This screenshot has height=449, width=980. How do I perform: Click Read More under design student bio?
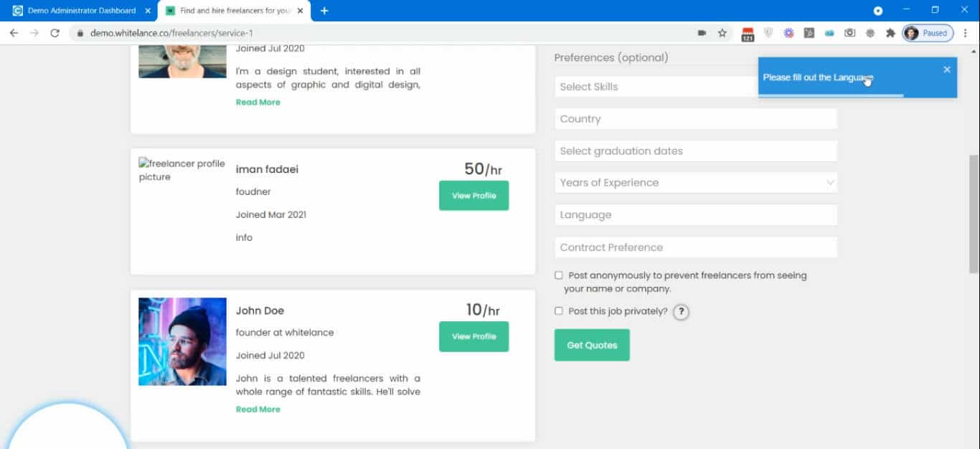pyautogui.click(x=258, y=103)
